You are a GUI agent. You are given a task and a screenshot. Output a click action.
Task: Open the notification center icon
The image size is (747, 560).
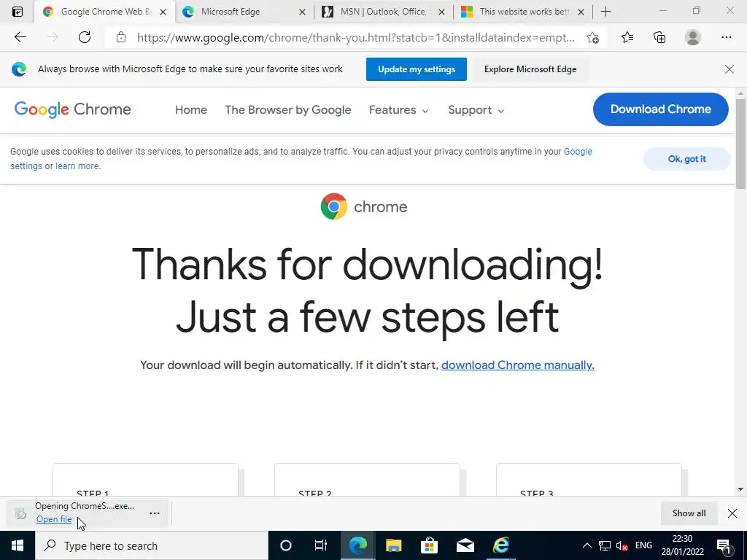(724, 545)
